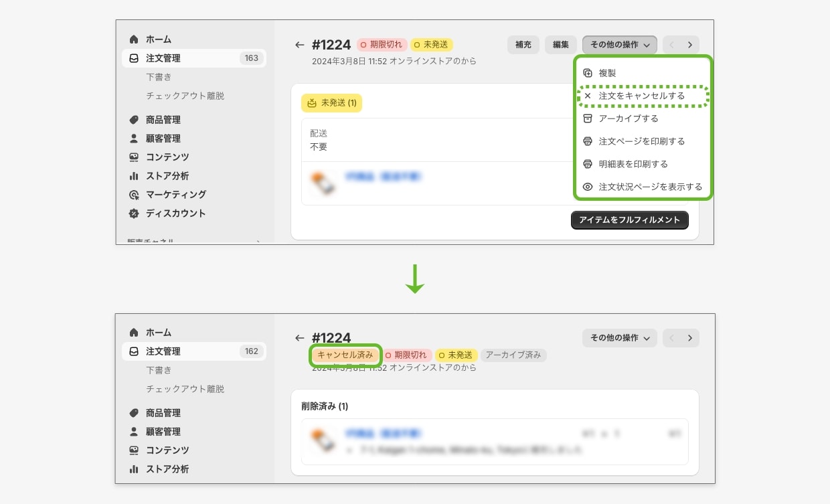Screen dimensions: 830x504
Task: Click 未発送 badge beside アーカイブ済み
Action: pos(456,355)
